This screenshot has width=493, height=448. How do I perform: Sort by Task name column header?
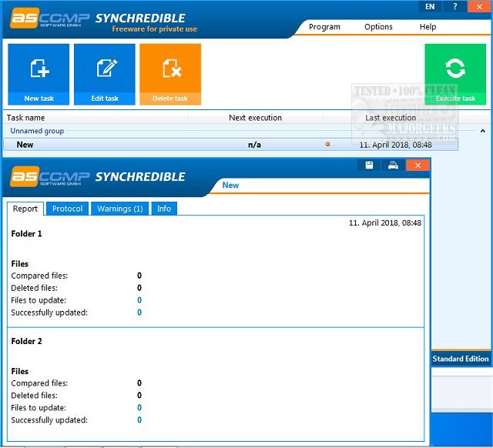click(x=96, y=118)
